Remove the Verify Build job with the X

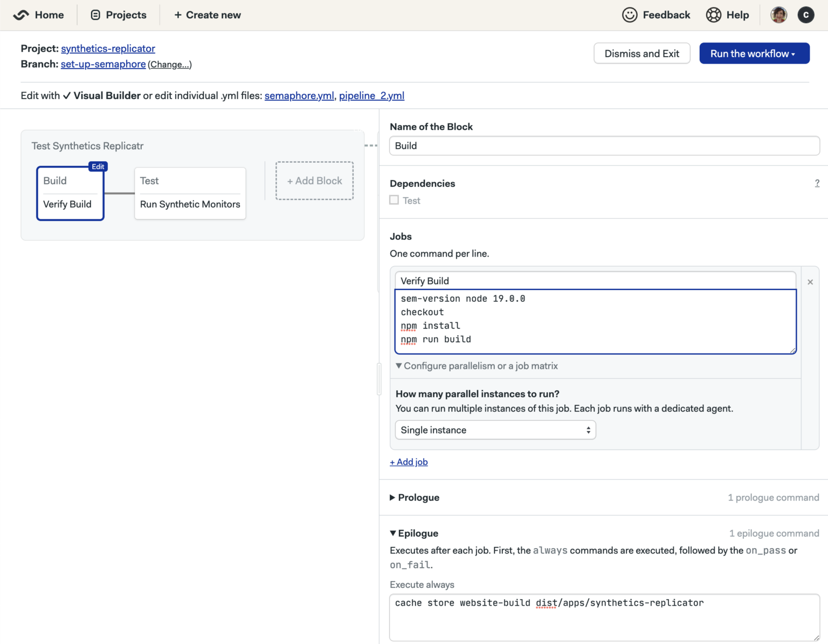[x=810, y=281]
